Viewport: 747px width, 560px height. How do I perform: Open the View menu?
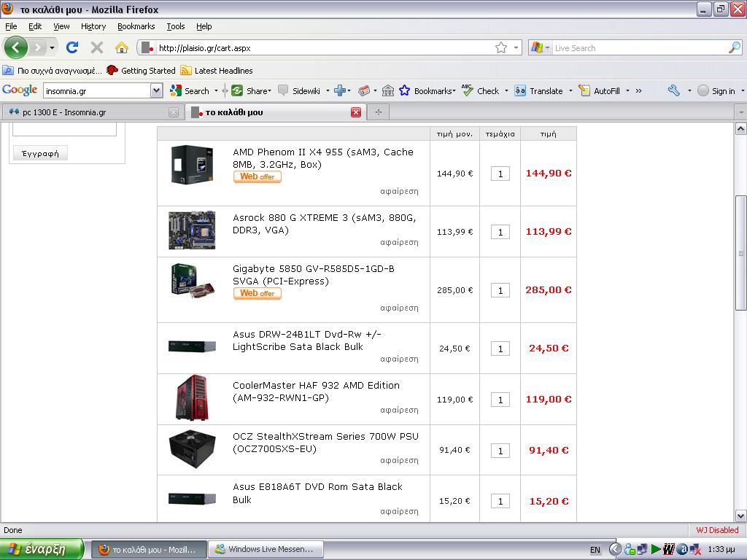click(x=61, y=26)
